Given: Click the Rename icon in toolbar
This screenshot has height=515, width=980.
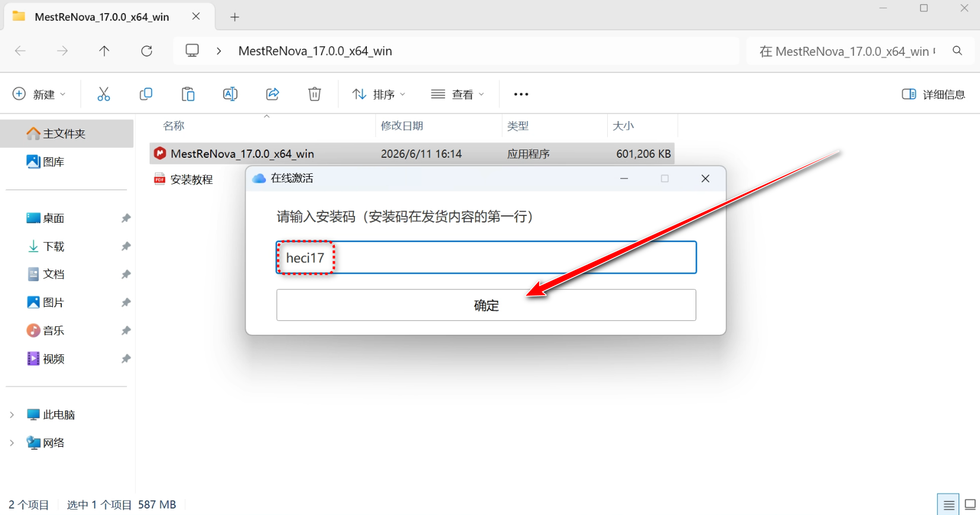Looking at the screenshot, I should (x=230, y=94).
